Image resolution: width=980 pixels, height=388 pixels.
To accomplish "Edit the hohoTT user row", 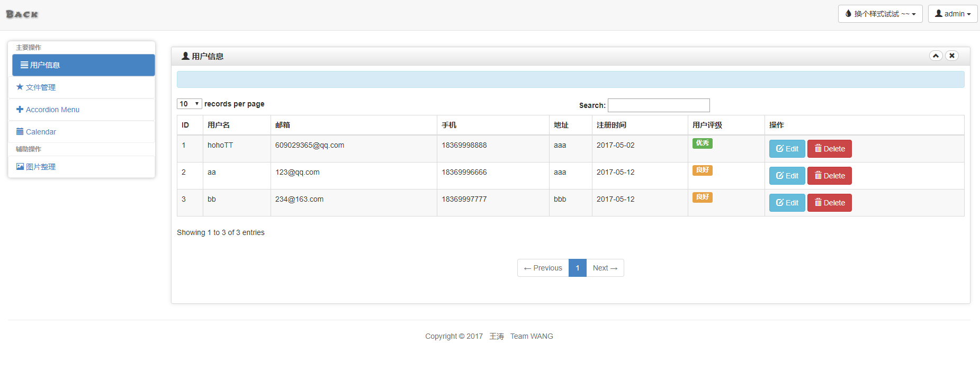I will pyautogui.click(x=787, y=149).
